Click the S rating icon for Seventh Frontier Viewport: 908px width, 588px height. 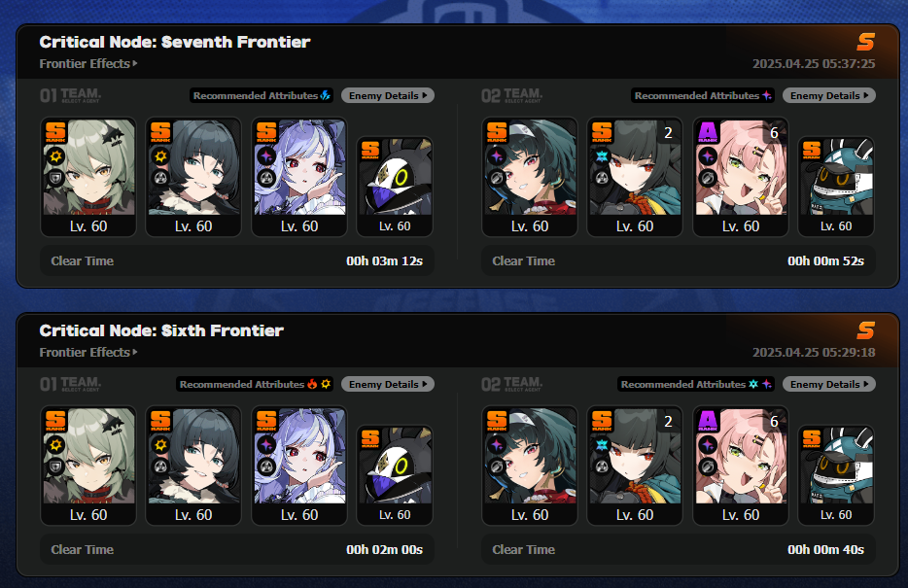click(866, 42)
